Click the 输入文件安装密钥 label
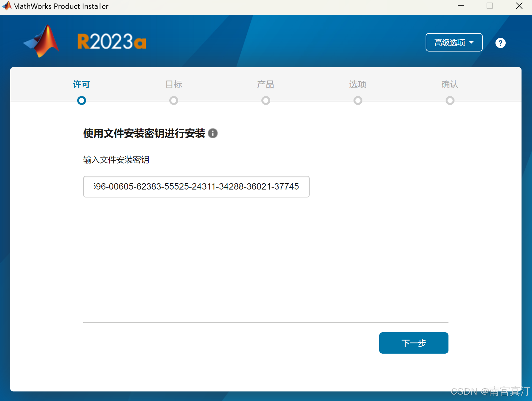Screen dimensions: 532x401 click(x=116, y=160)
